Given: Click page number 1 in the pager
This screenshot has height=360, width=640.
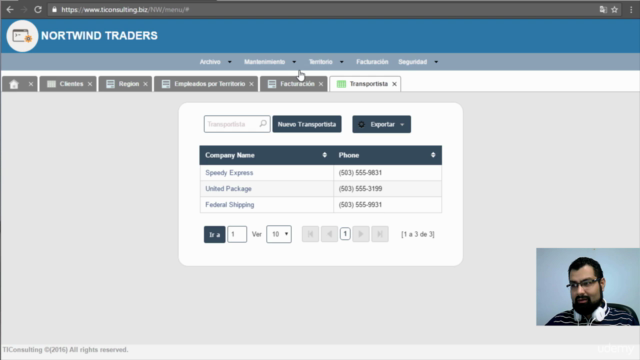Looking at the screenshot, I should click(345, 234).
